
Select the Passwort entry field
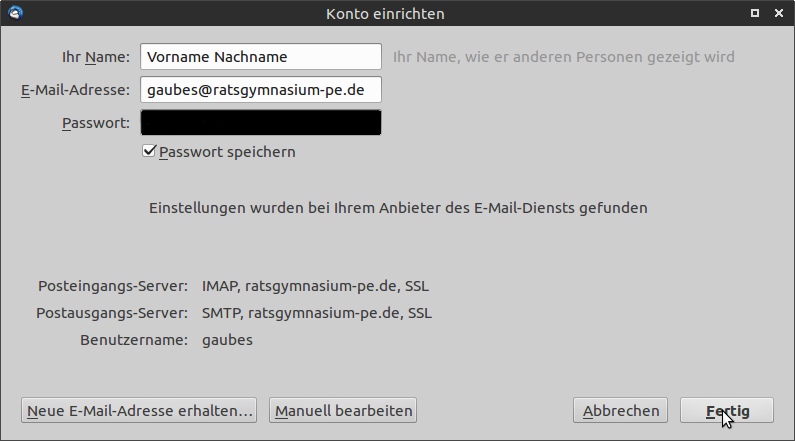click(261, 122)
